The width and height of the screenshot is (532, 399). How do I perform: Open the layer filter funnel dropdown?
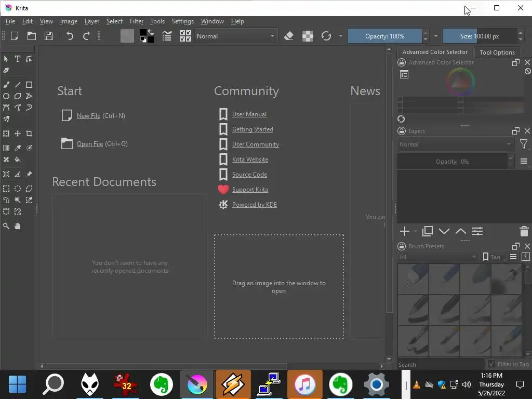coord(524,144)
